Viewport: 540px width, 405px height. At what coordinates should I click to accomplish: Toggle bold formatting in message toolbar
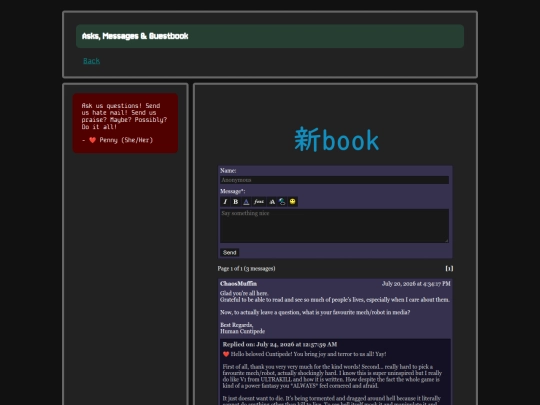click(x=236, y=202)
